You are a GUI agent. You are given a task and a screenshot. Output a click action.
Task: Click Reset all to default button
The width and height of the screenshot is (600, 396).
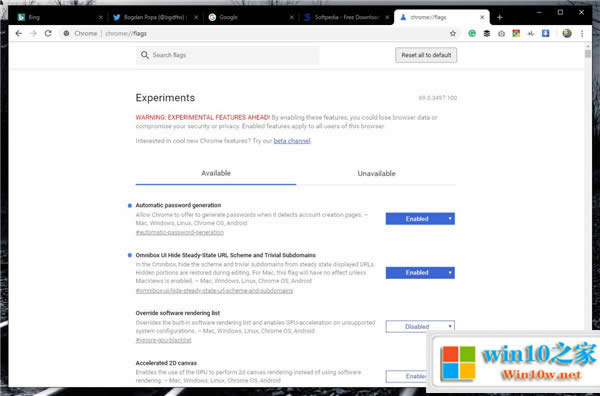pos(426,55)
